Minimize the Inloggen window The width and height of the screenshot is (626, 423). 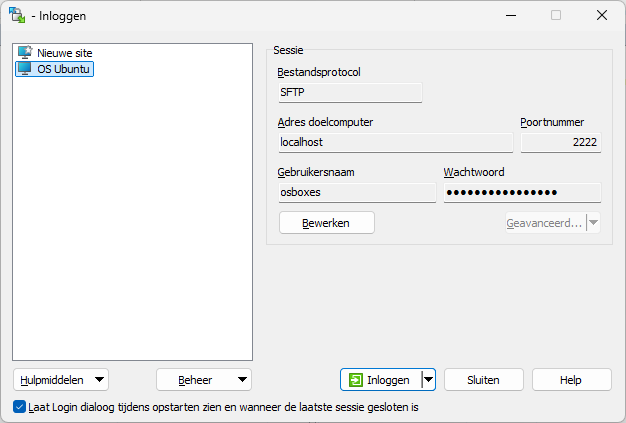[x=511, y=16]
